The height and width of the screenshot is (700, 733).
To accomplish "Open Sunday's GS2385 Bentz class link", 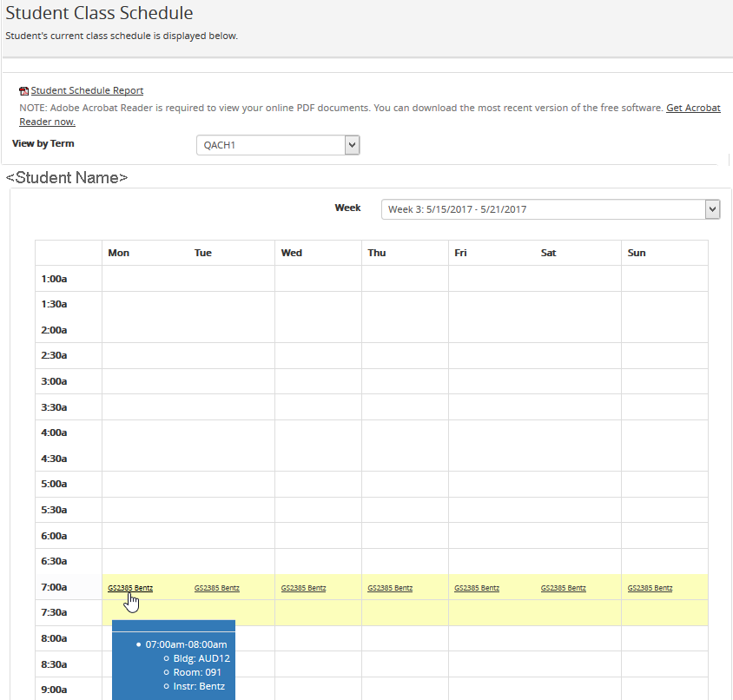I will (650, 587).
